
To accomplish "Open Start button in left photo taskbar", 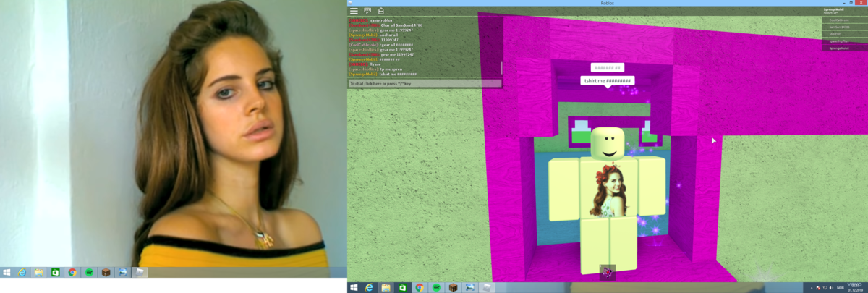I will (x=7, y=272).
